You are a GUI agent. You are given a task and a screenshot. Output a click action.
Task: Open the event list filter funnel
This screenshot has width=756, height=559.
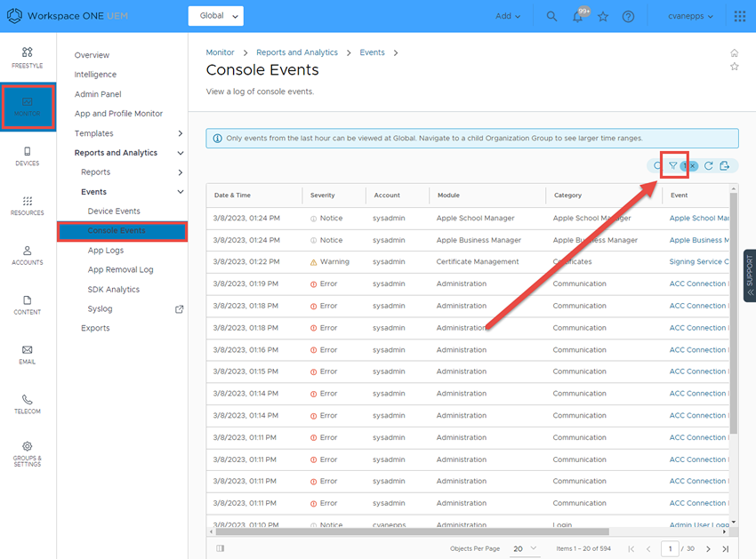pos(672,166)
